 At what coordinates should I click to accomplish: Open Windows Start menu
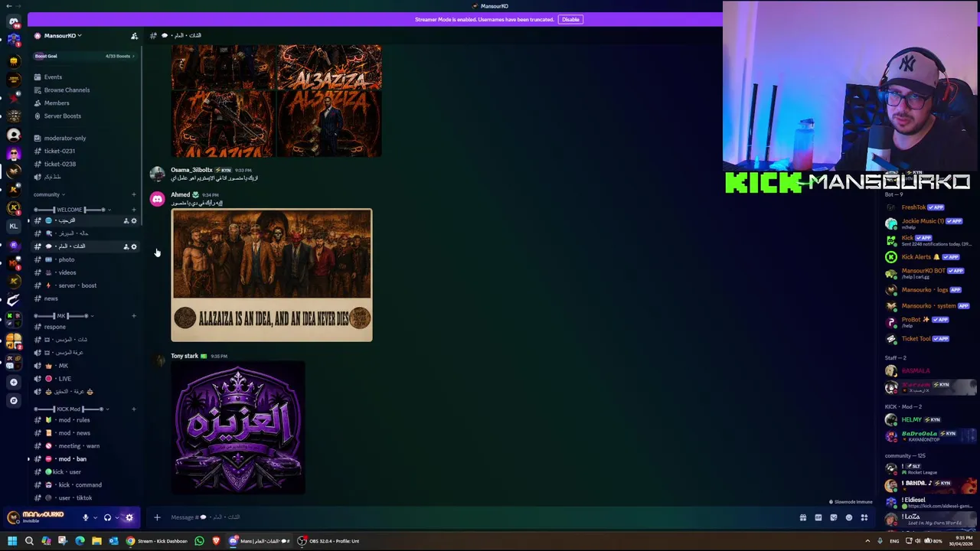12,541
